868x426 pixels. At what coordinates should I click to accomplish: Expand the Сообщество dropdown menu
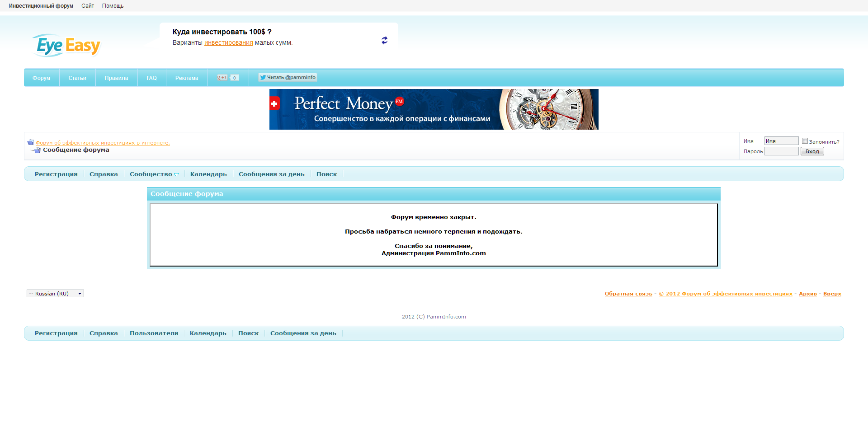[x=154, y=174]
